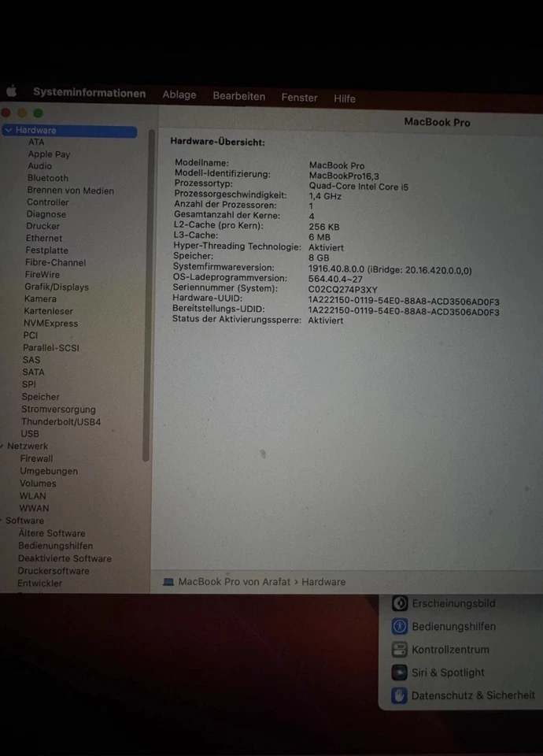Click the Erscheinungsbild icon in settings
The image size is (543, 756).
click(400, 603)
